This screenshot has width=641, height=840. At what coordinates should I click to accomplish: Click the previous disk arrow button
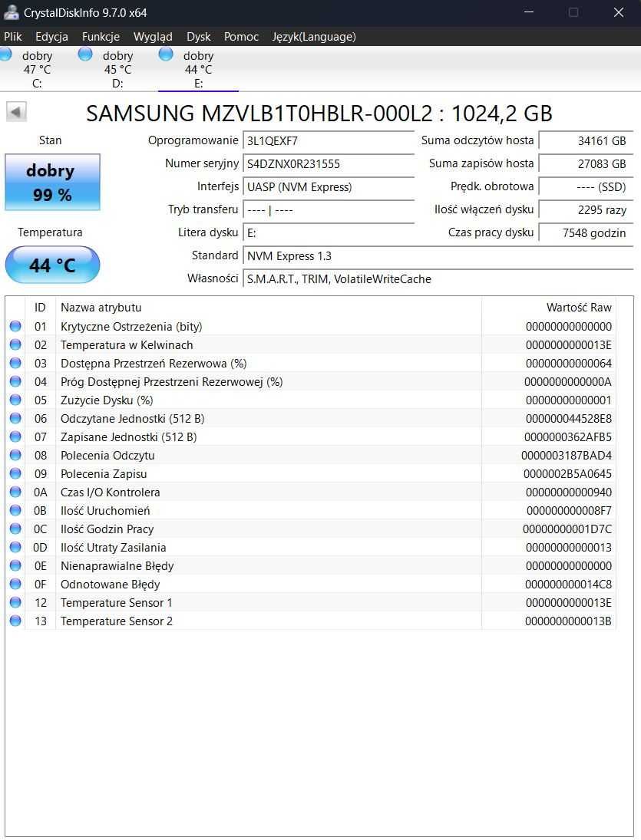(16, 112)
